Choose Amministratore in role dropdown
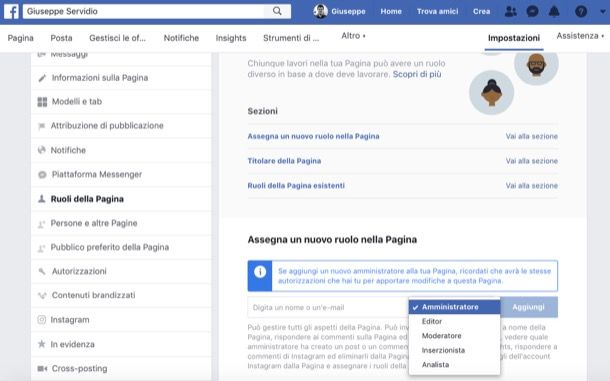The width and height of the screenshot is (610, 381). pos(454,307)
